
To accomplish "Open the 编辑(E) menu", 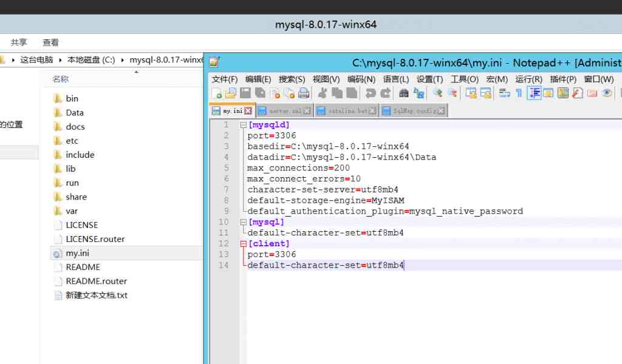I will point(258,79).
